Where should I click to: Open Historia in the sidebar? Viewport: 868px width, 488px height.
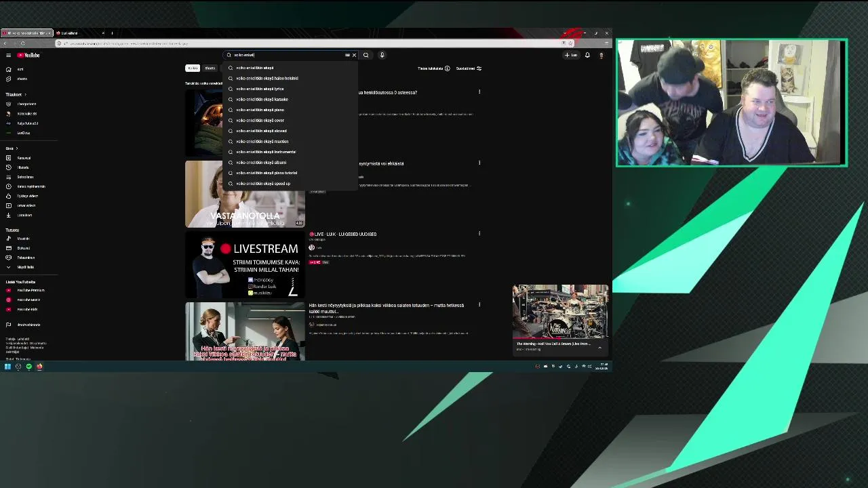pyautogui.click(x=23, y=167)
